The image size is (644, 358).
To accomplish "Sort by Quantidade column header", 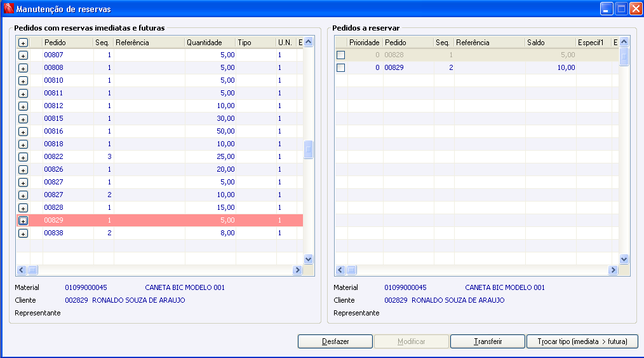I will point(210,43).
